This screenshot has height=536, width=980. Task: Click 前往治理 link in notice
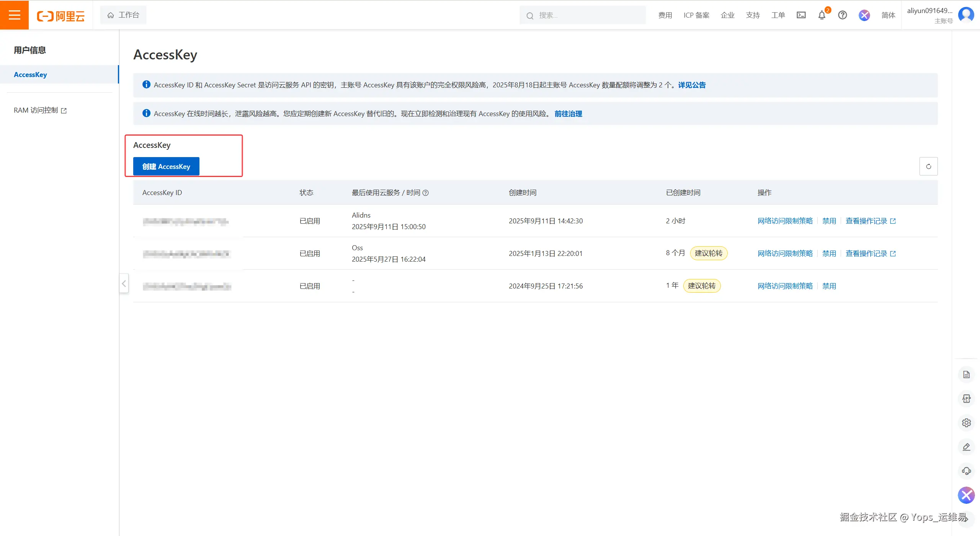point(568,114)
